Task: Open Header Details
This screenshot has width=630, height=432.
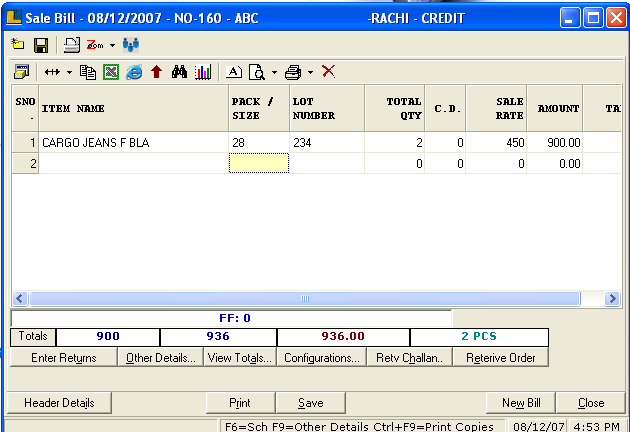Action: point(59,403)
